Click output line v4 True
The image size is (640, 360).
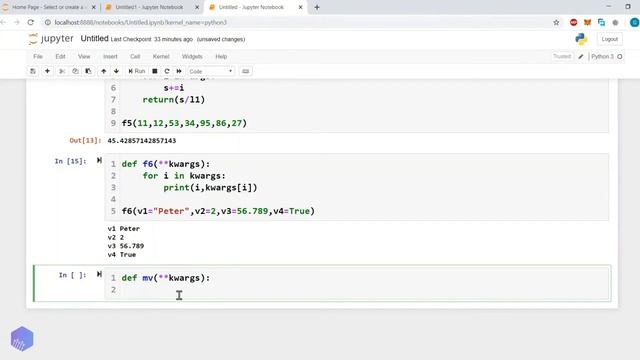122,254
